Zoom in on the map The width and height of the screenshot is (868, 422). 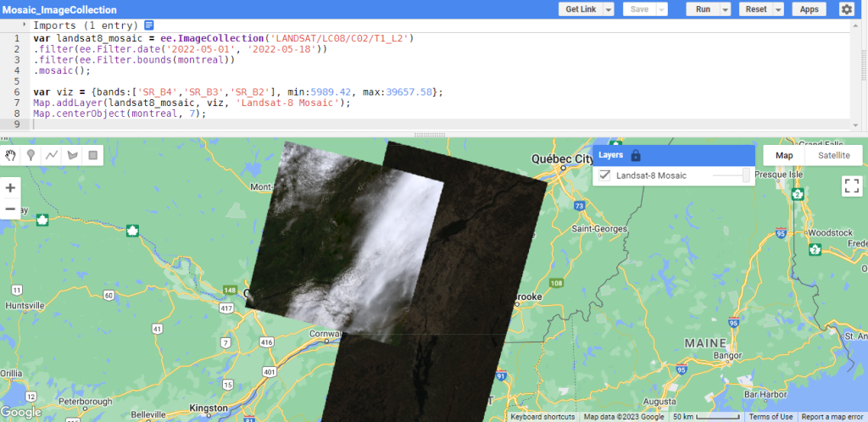(x=10, y=188)
